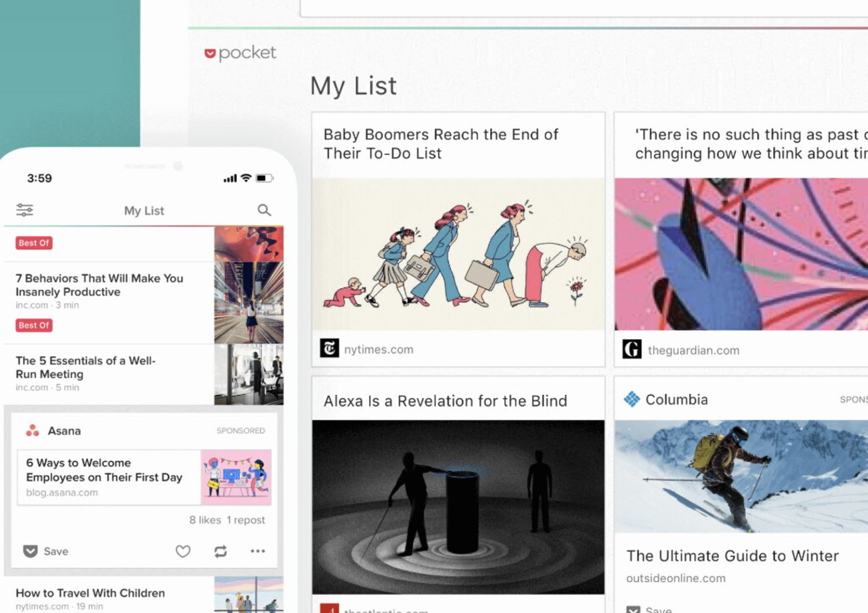
Task: Click the blog.asana.com source text
Action: [62, 492]
